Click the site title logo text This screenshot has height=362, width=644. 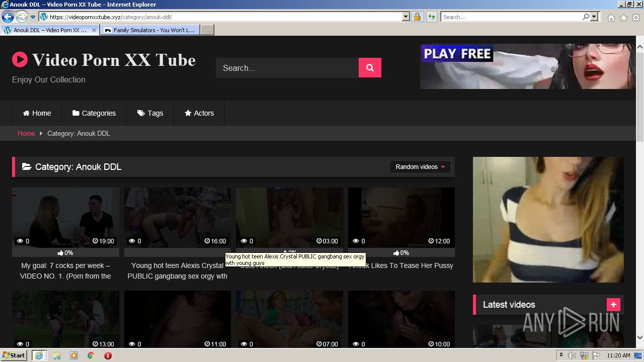click(x=114, y=60)
